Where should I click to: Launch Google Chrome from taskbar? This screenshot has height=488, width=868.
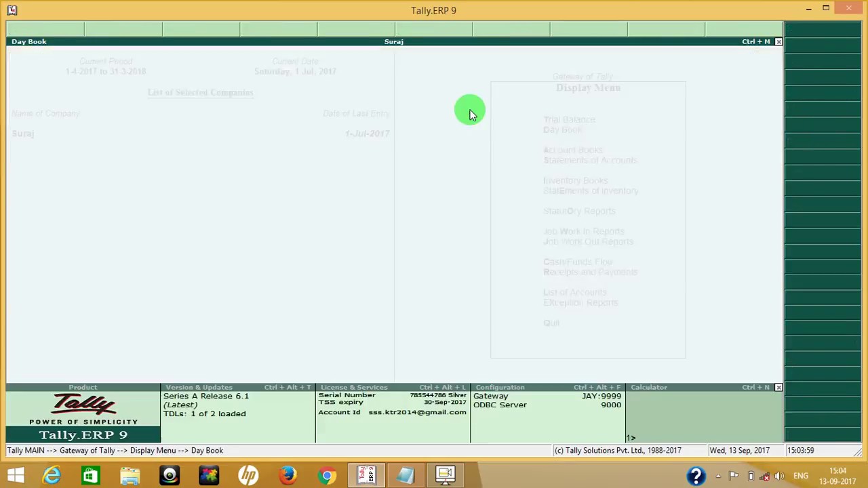point(327,475)
